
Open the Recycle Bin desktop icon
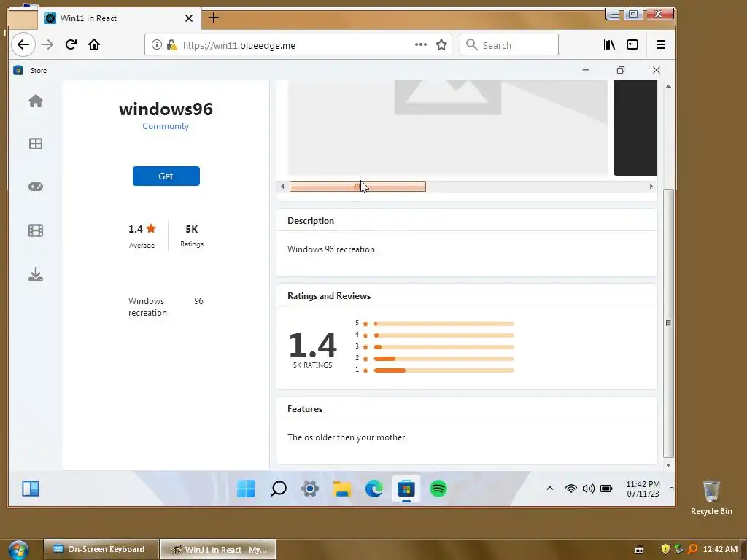711,497
